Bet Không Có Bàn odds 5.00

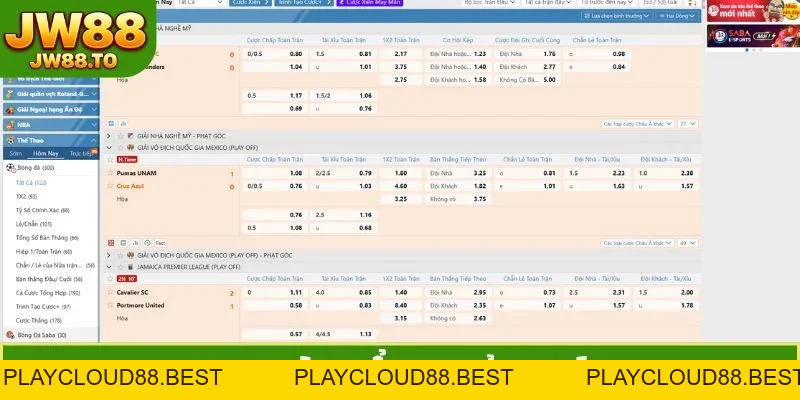528,80
